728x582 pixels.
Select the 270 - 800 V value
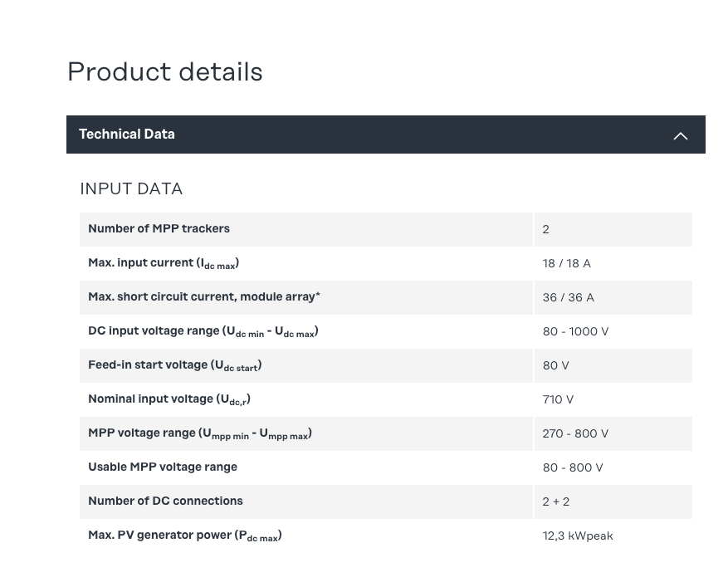575,433
